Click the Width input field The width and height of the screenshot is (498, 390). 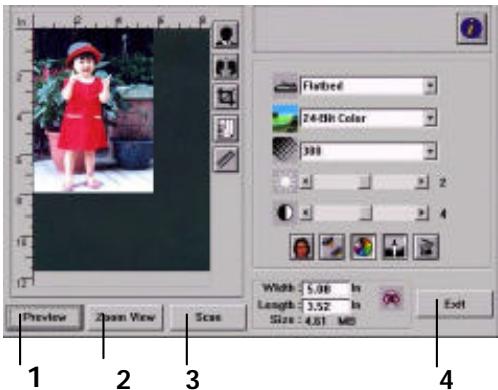(326, 289)
